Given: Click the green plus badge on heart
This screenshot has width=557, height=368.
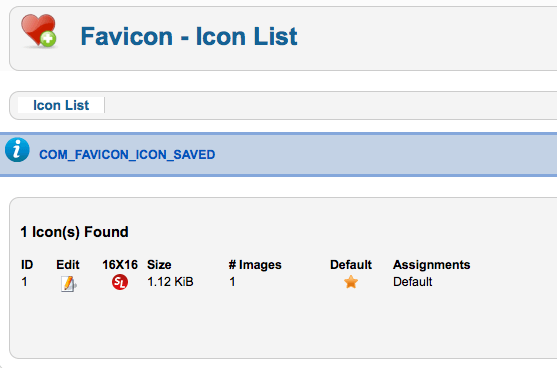Looking at the screenshot, I should pyautogui.click(x=48, y=39).
